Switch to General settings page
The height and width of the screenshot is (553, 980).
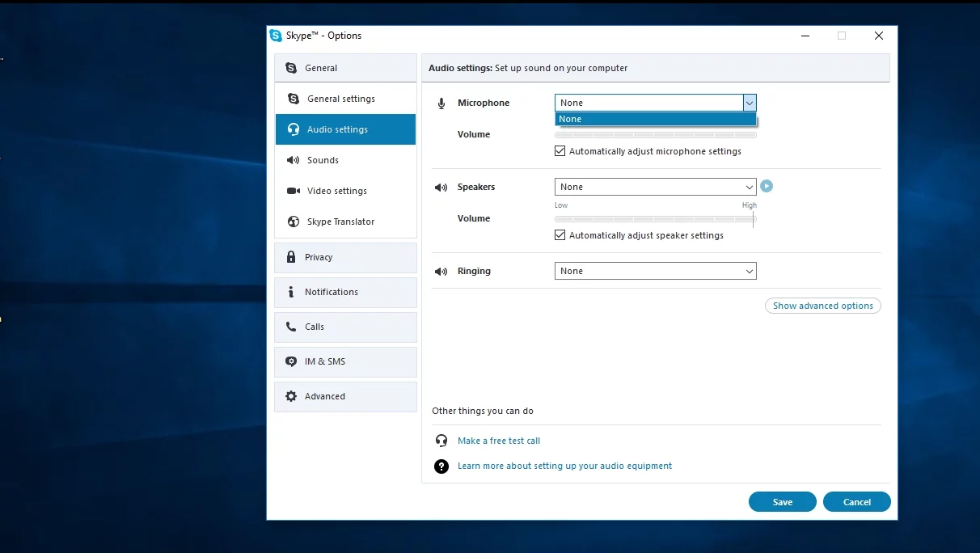(340, 99)
